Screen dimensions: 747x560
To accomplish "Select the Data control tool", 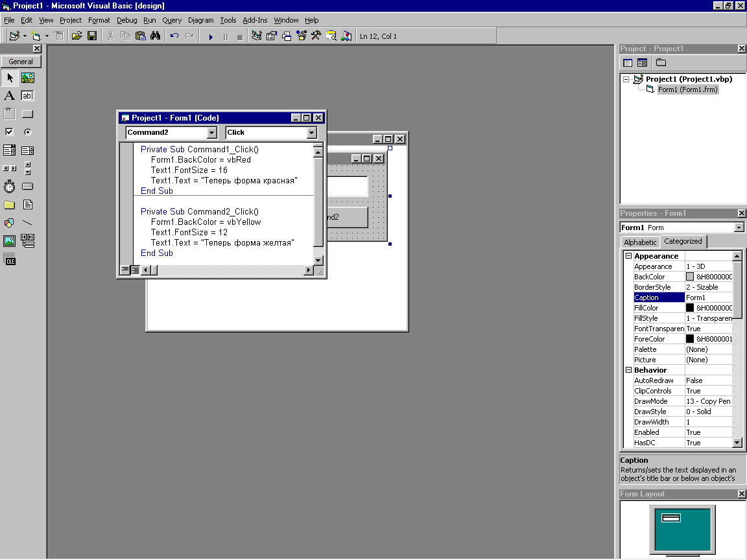I will click(x=28, y=241).
